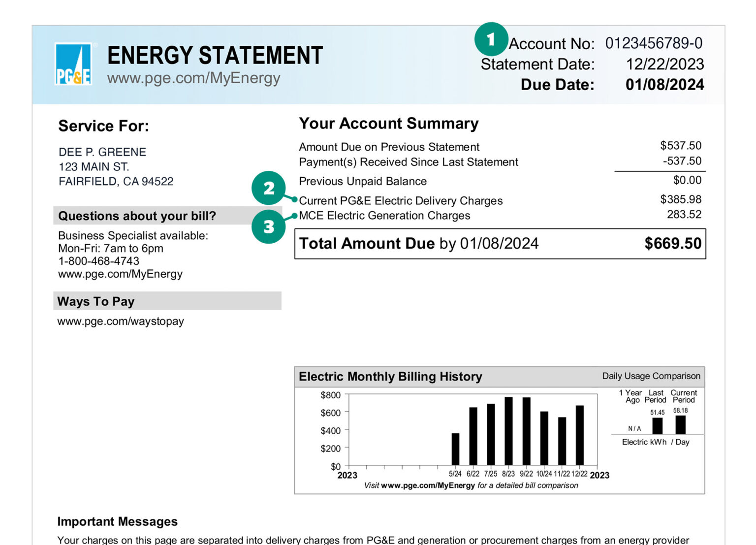Click the $385.98 delivery charges value
This screenshot has height=545, width=756.
[x=681, y=199]
